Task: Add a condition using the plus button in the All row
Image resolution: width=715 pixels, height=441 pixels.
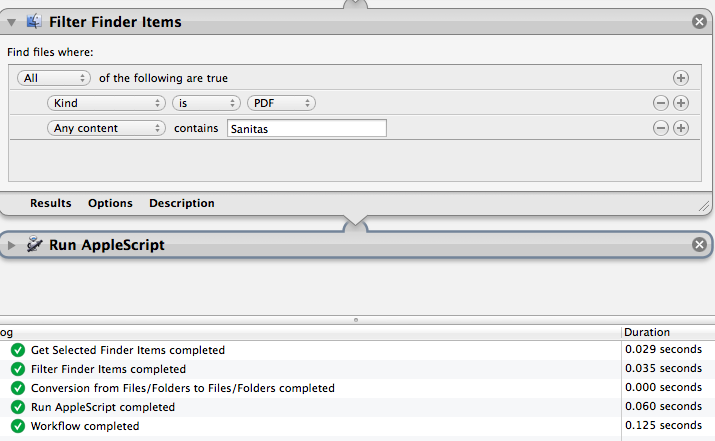Action: click(681, 78)
